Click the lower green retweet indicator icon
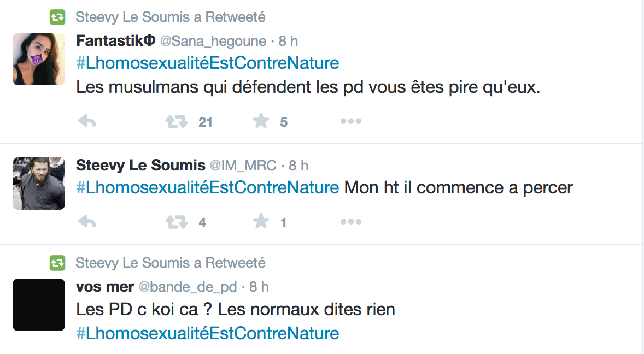 click(x=57, y=263)
